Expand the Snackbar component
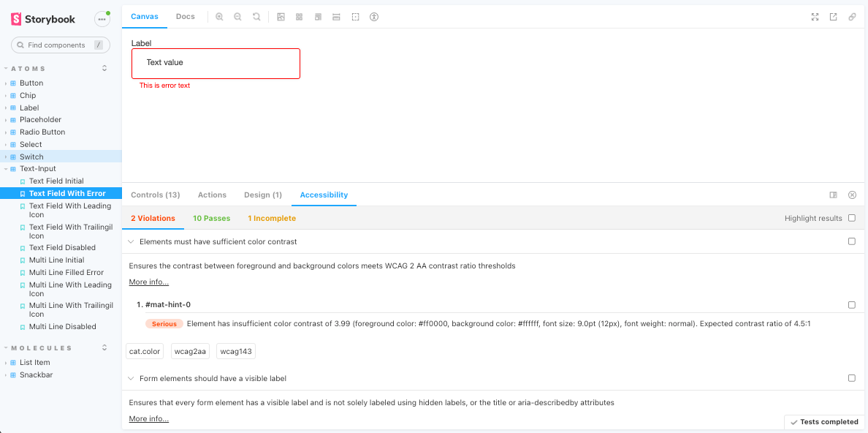The width and height of the screenshot is (868, 433). (36, 374)
